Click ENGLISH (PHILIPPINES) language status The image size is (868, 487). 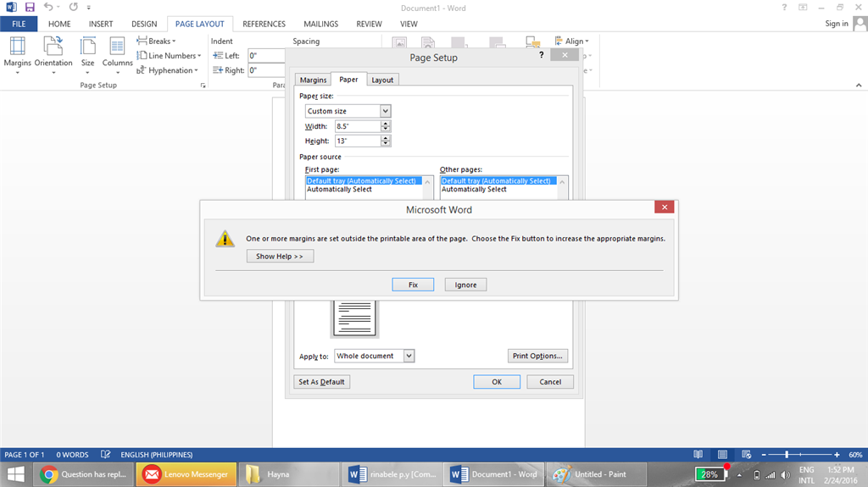157,454
